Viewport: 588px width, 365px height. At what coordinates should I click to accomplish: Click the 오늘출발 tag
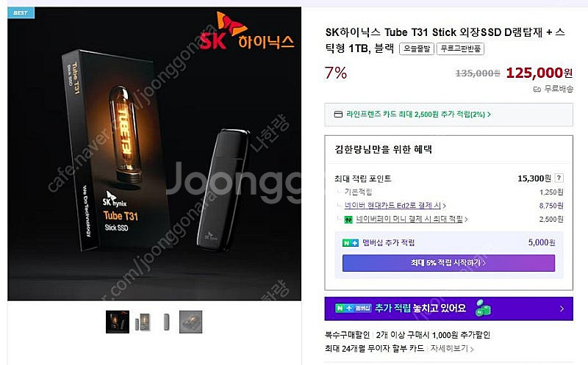[417, 48]
